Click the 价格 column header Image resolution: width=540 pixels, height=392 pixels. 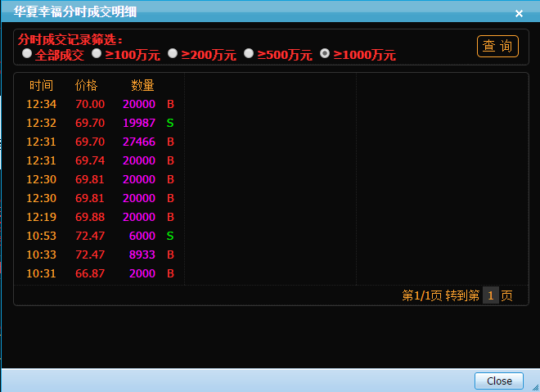[x=86, y=85]
